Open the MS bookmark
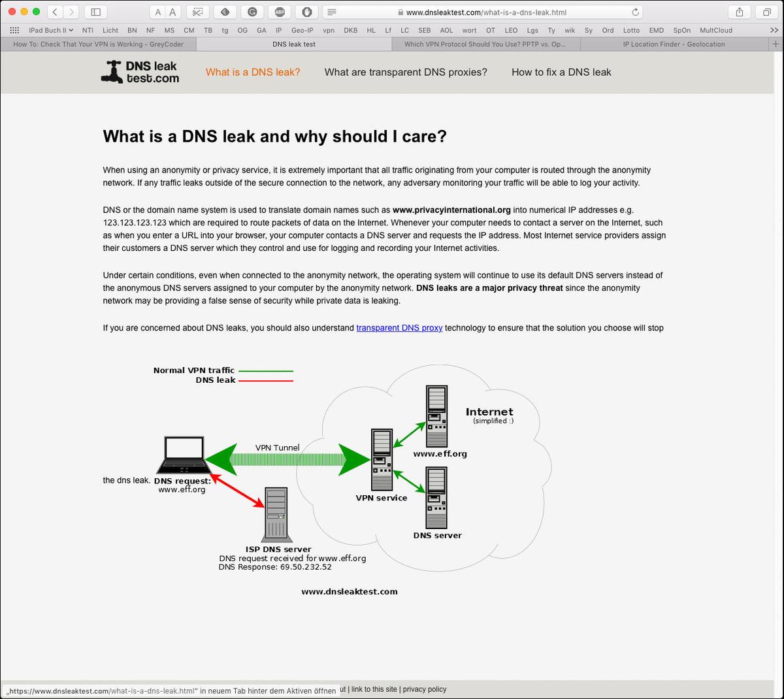 (169, 30)
